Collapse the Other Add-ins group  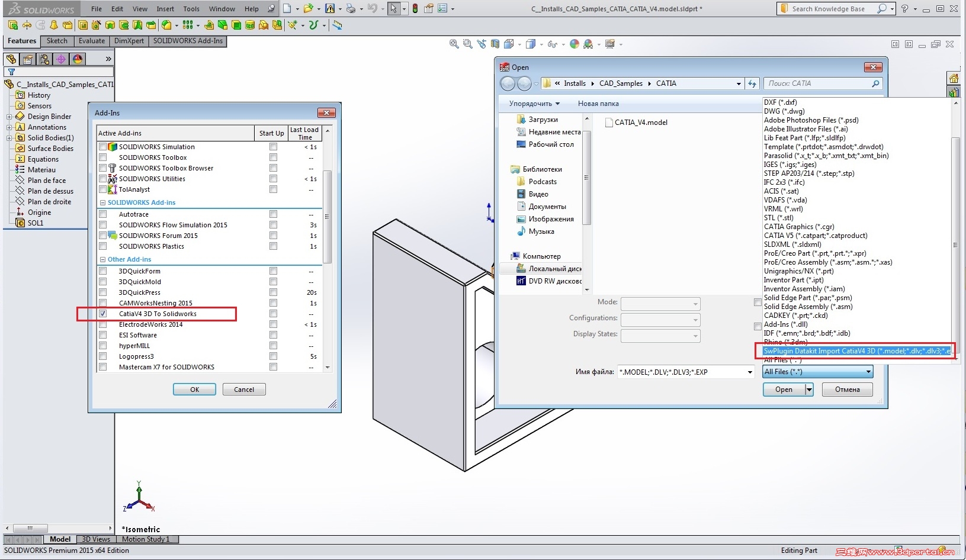[x=103, y=259]
